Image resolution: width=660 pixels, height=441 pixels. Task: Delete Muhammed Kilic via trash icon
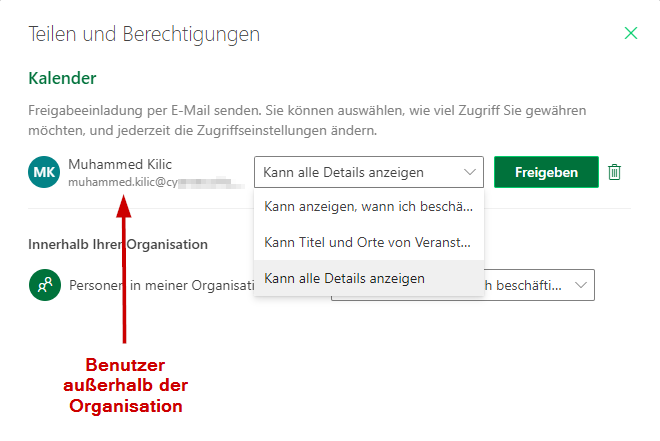[614, 172]
